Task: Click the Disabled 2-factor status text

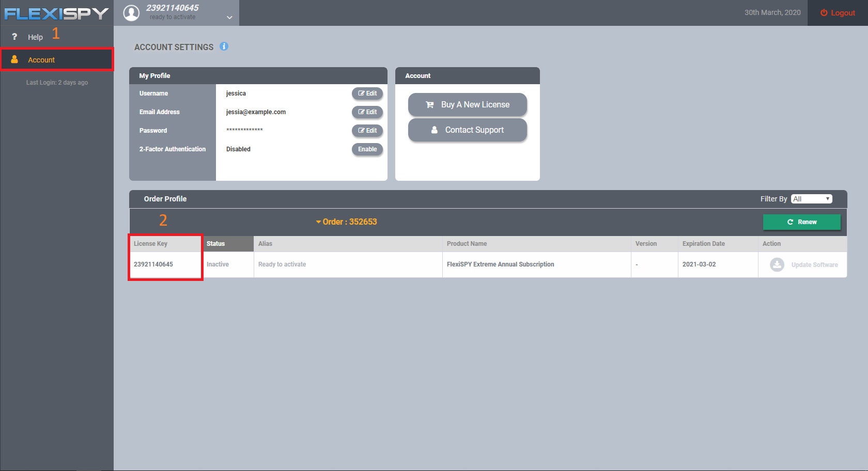Action: coord(238,149)
